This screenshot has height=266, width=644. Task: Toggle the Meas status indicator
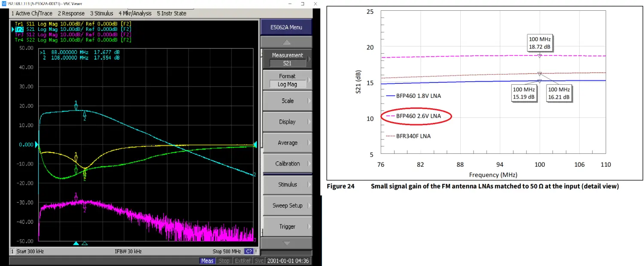(x=207, y=261)
